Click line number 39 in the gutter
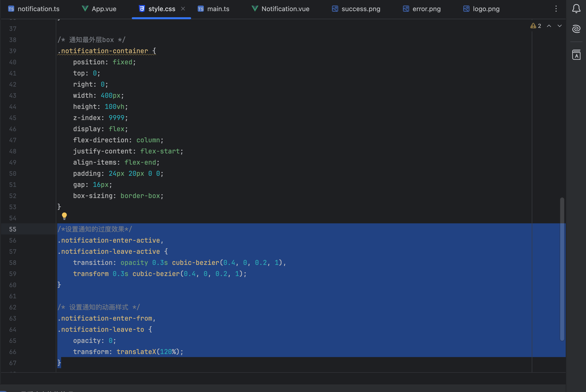 click(13, 51)
